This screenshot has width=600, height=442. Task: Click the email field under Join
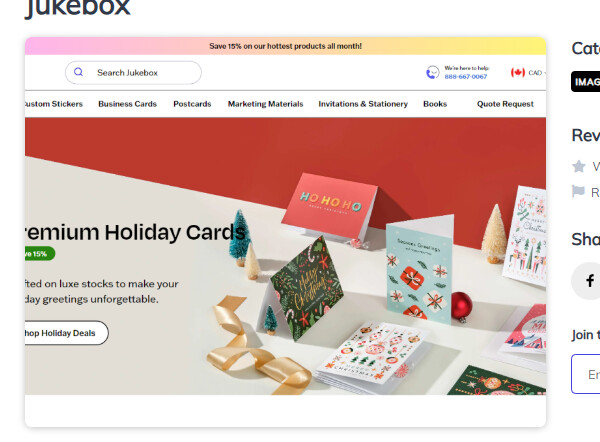585,374
